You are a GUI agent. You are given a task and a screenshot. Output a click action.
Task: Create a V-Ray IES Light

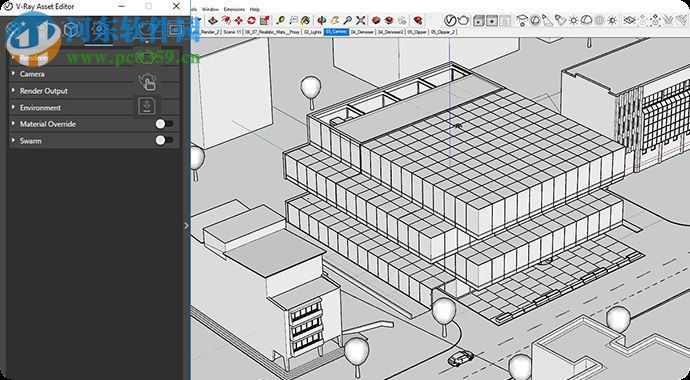pos(561,20)
